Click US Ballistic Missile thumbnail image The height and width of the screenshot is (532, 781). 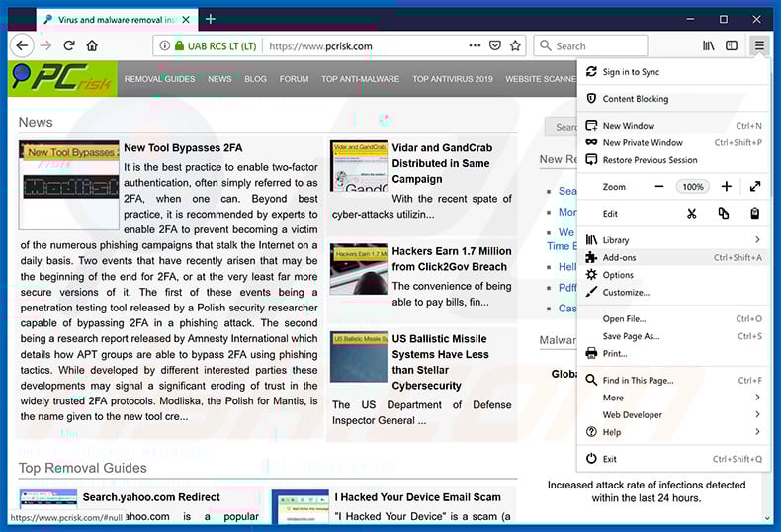pyautogui.click(x=359, y=357)
